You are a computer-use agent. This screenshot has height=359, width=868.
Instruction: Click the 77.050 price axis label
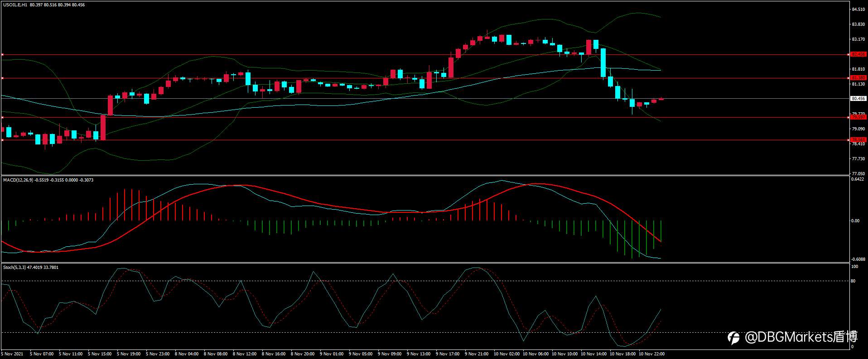click(x=858, y=174)
